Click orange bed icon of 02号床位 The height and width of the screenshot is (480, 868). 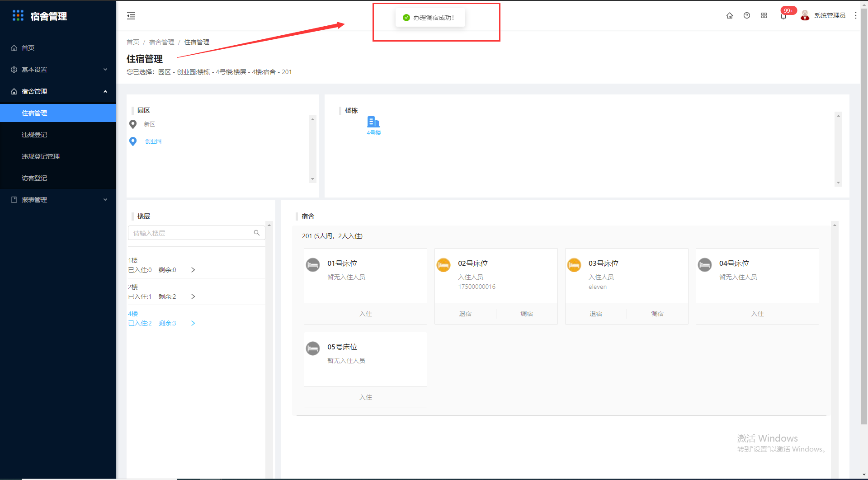[x=443, y=264]
